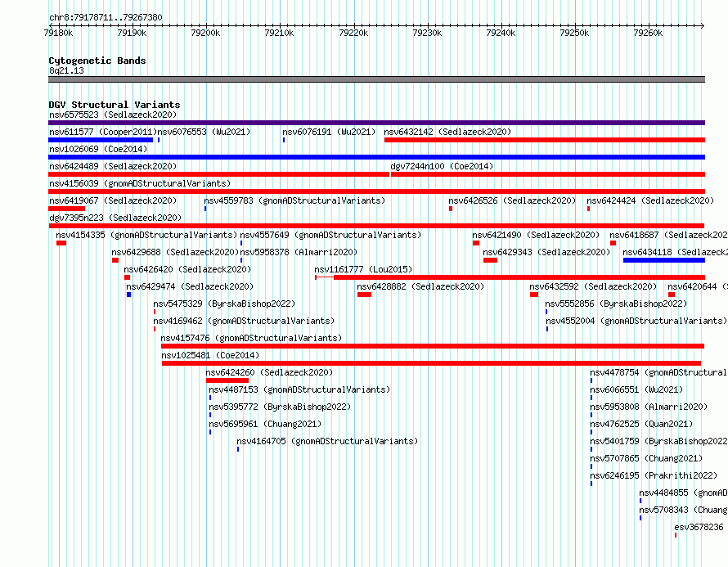Image resolution: width=728 pixels, height=567 pixels.
Task: Open nsv6429474 (Sedlazeck2020) variant
Action: point(190,286)
